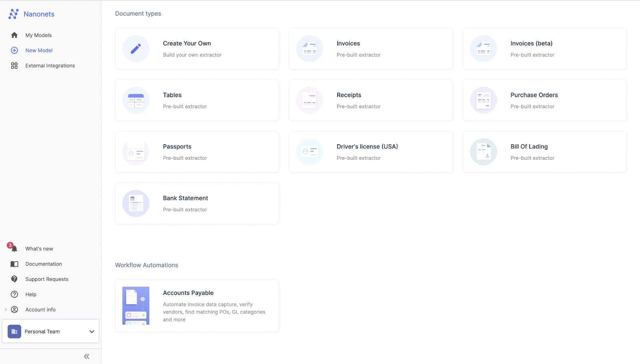Open the What's new bell notification icon

(14, 249)
